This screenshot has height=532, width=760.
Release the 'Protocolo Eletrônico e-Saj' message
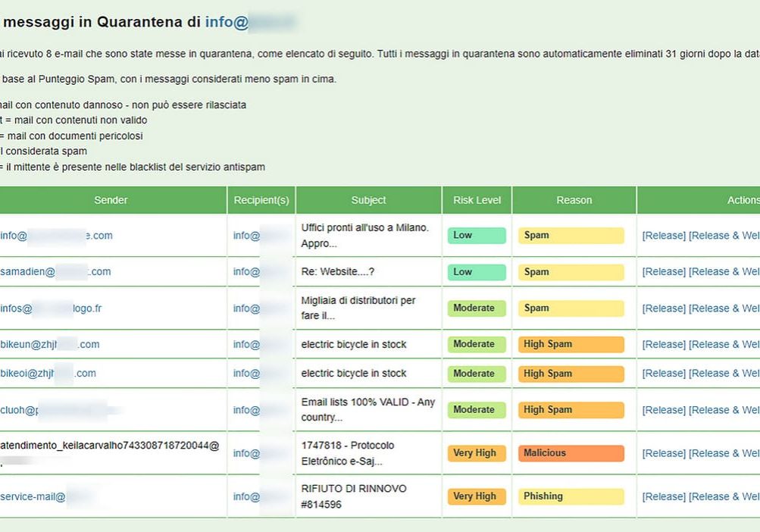point(664,453)
